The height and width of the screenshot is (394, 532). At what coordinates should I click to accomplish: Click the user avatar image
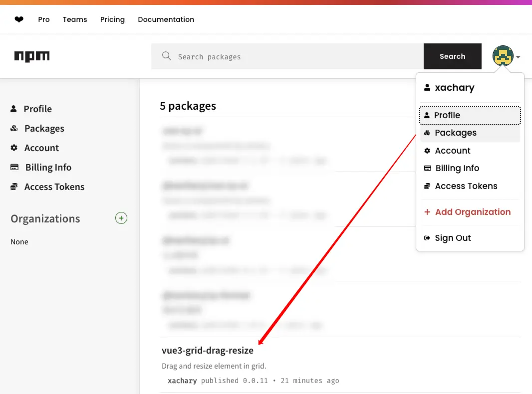coord(503,55)
